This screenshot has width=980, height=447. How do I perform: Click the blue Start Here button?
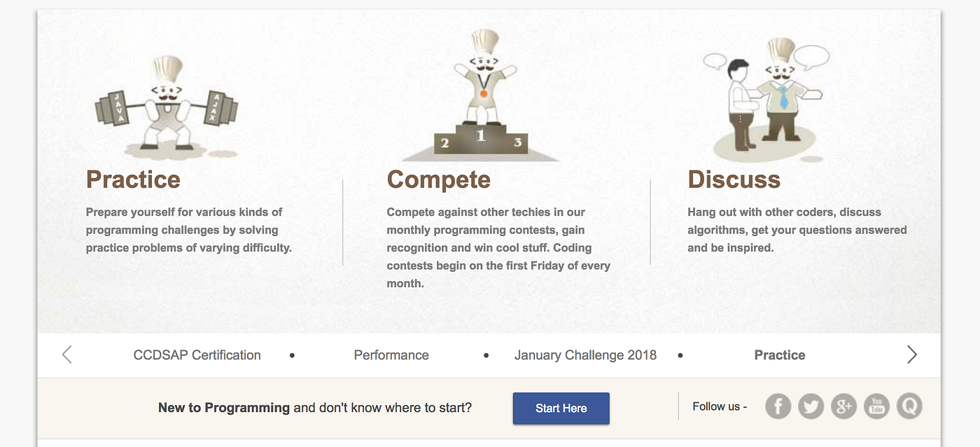(561, 408)
